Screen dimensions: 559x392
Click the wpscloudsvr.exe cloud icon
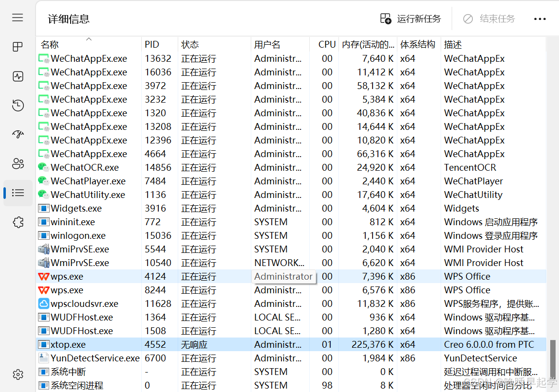coord(43,303)
